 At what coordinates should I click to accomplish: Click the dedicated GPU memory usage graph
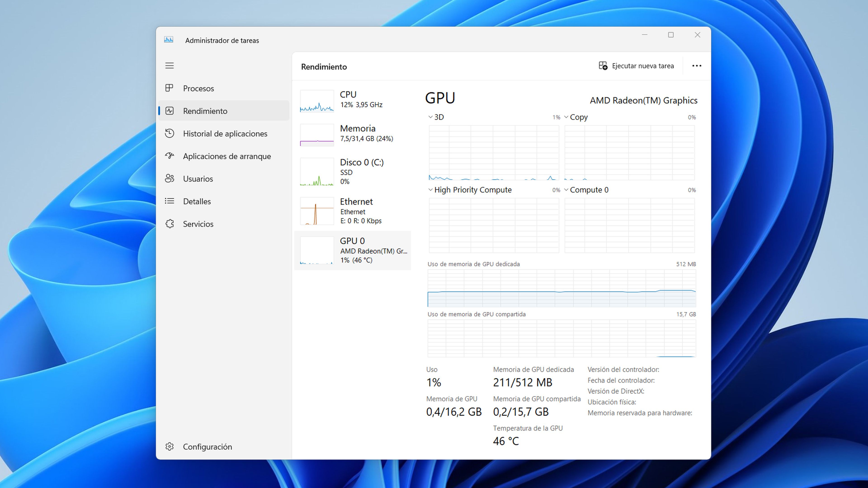pos(562,288)
